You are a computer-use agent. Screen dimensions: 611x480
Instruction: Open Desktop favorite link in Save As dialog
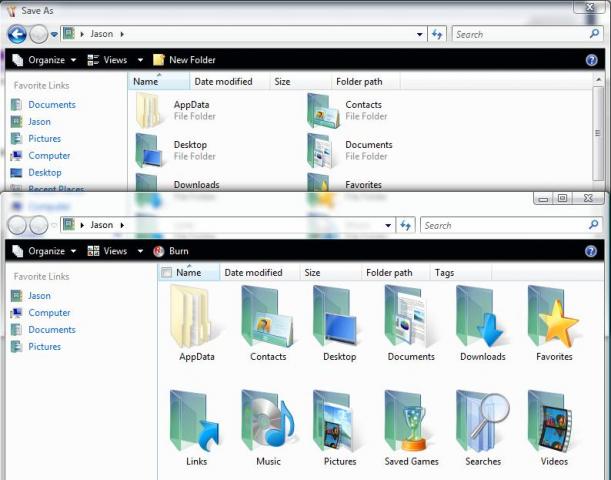[36, 173]
